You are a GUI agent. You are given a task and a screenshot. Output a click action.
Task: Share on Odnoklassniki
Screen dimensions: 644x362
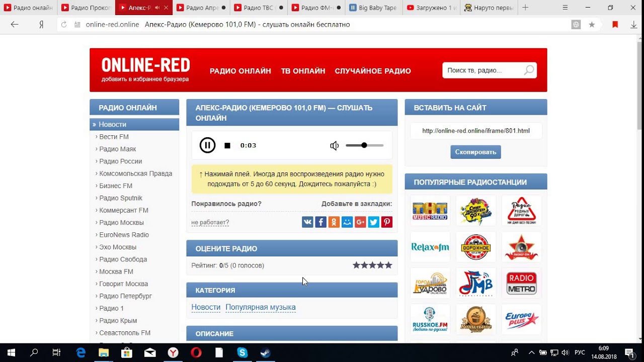pos(334,222)
